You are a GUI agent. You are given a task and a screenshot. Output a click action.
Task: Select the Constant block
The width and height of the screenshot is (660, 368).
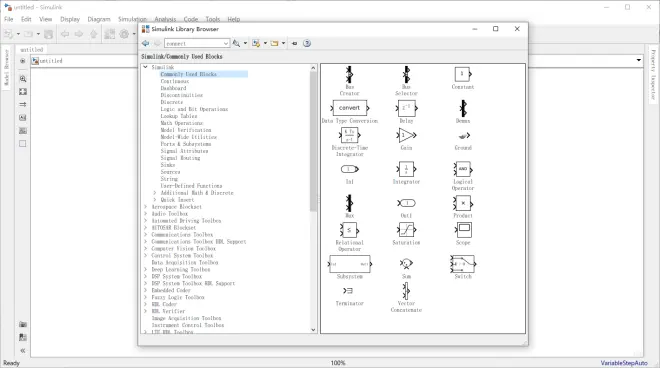click(463, 74)
